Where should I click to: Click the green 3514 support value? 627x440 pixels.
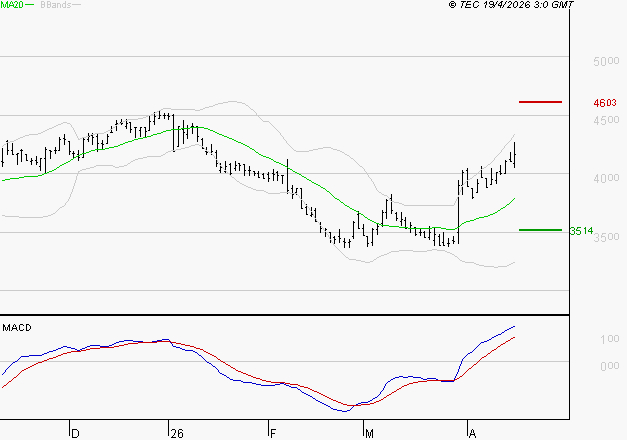click(581, 231)
